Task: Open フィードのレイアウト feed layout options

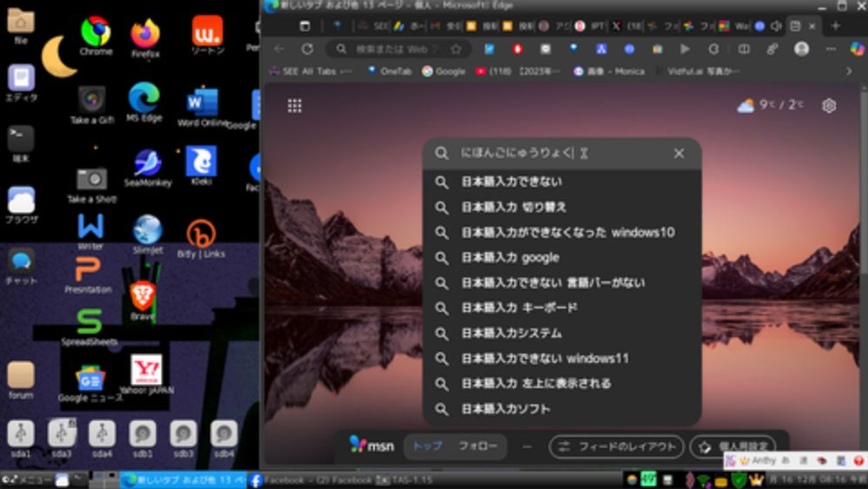Action: point(616,446)
